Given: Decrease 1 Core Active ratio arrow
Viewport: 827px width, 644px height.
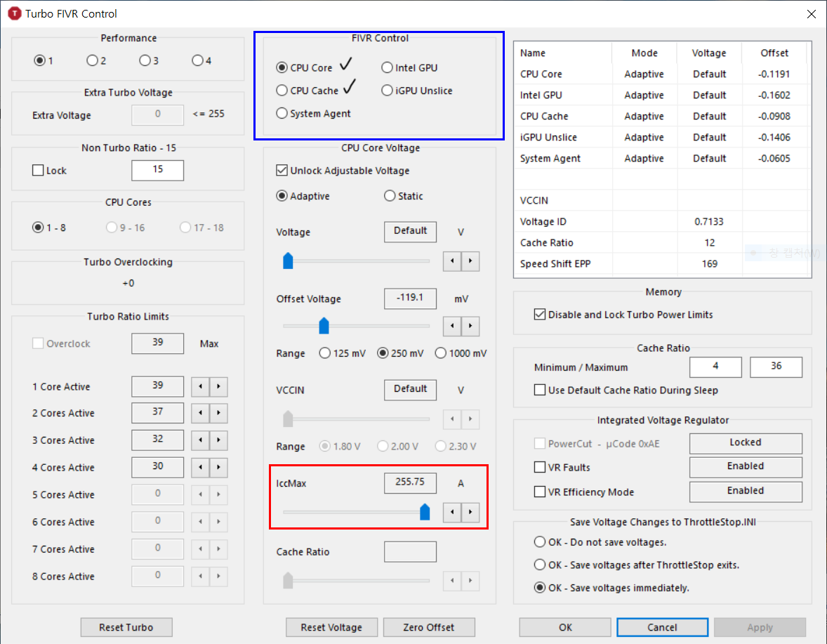Looking at the screenshot, I should point(200,387).
